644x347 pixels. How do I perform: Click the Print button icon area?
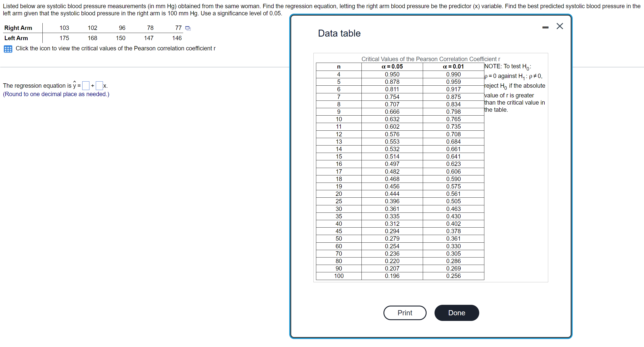[405, 312]
